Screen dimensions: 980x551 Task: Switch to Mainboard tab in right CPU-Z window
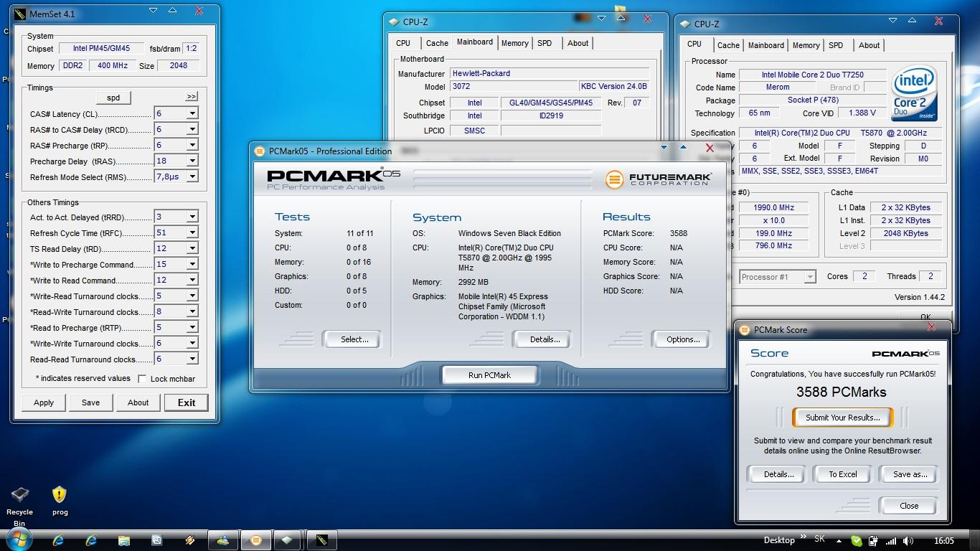coord(765,45)
